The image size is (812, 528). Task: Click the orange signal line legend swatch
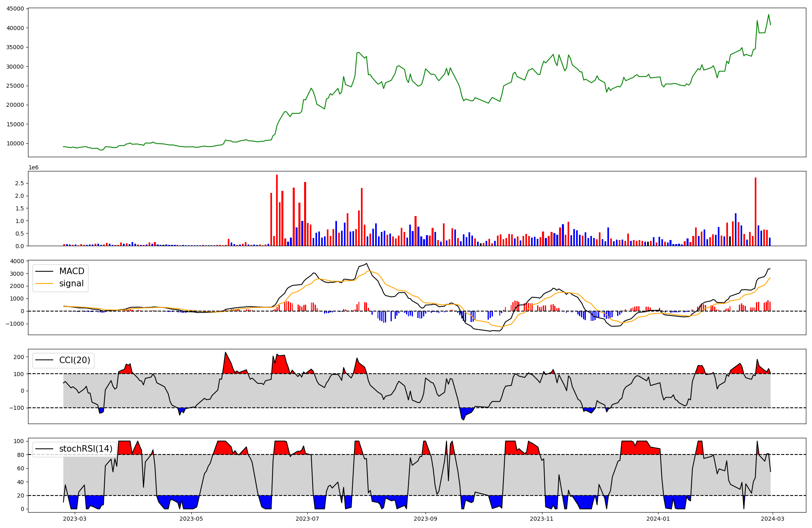pyautogui.click(x=44, y=283)
